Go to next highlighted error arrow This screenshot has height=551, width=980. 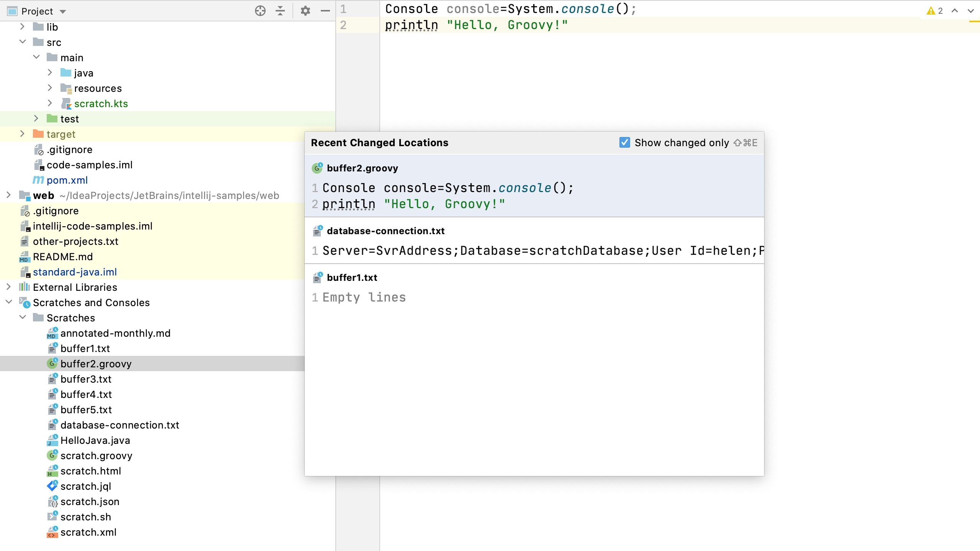tap(970, 11)
